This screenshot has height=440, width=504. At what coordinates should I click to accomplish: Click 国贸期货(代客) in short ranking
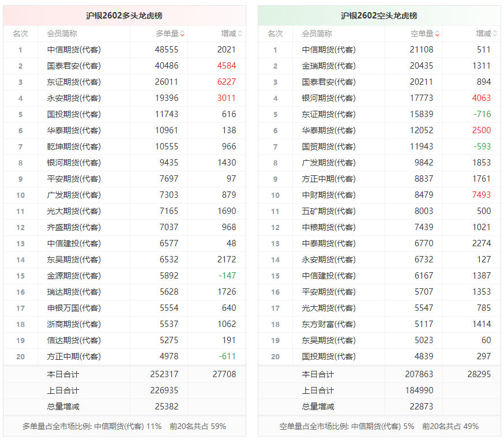pos(329,146)
